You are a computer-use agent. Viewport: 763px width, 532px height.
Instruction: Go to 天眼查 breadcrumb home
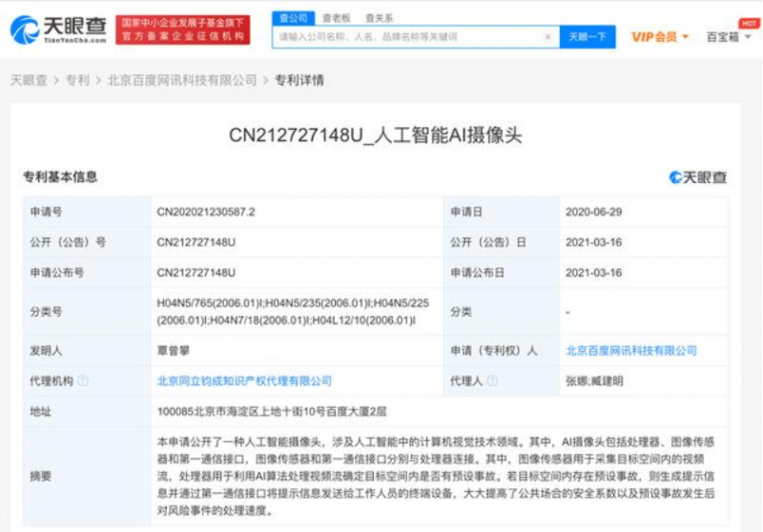[29, 80]
